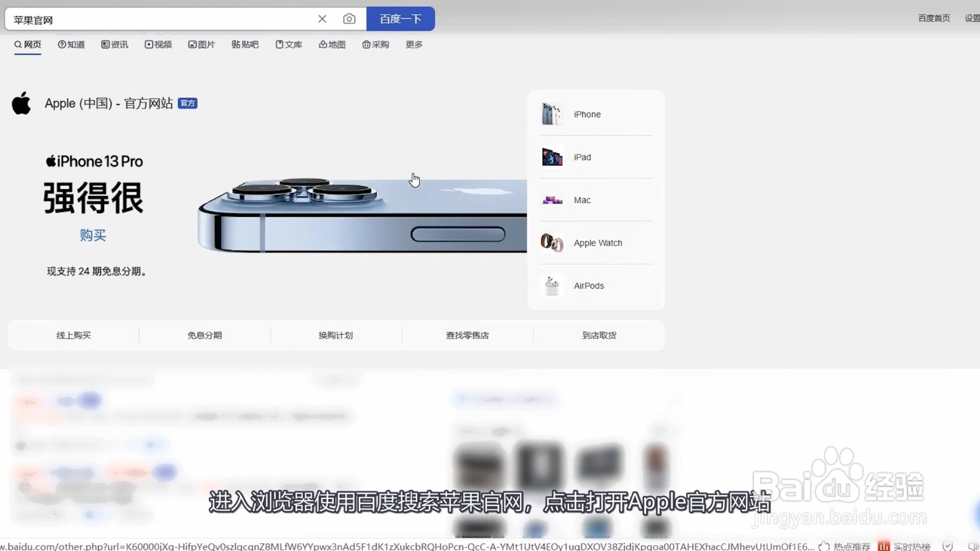
Task: Switch to the 知道 tab
Action: (71, 45)
